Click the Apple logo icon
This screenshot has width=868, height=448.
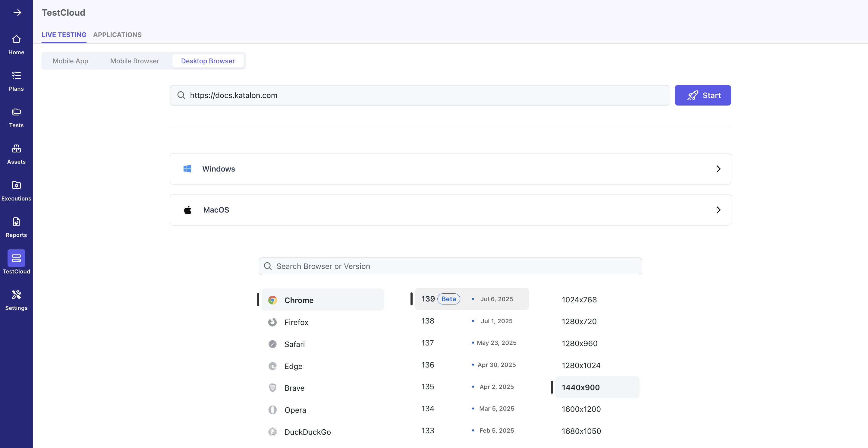click(x=188, y=210)
